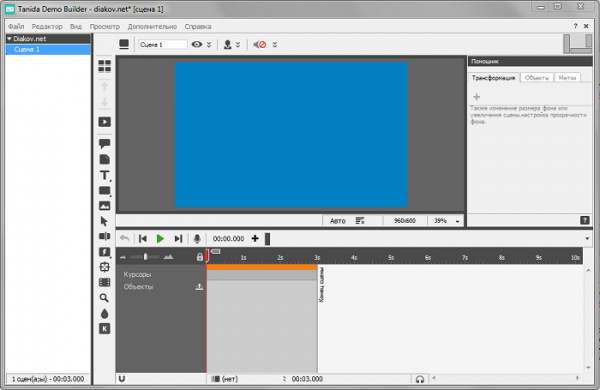The image size is (600, 390).
Task: Click the Авто button below canvas
Action: [x=338, y=221]
